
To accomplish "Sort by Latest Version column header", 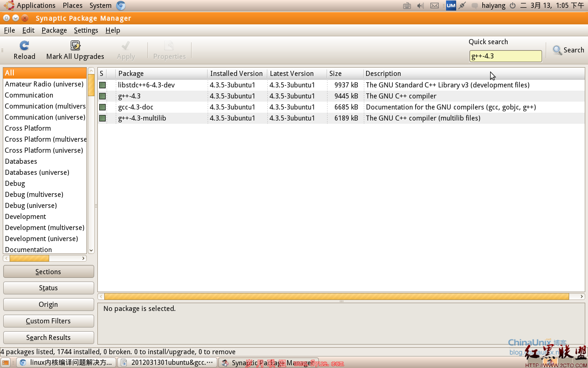I will click(x=297, y=74).
